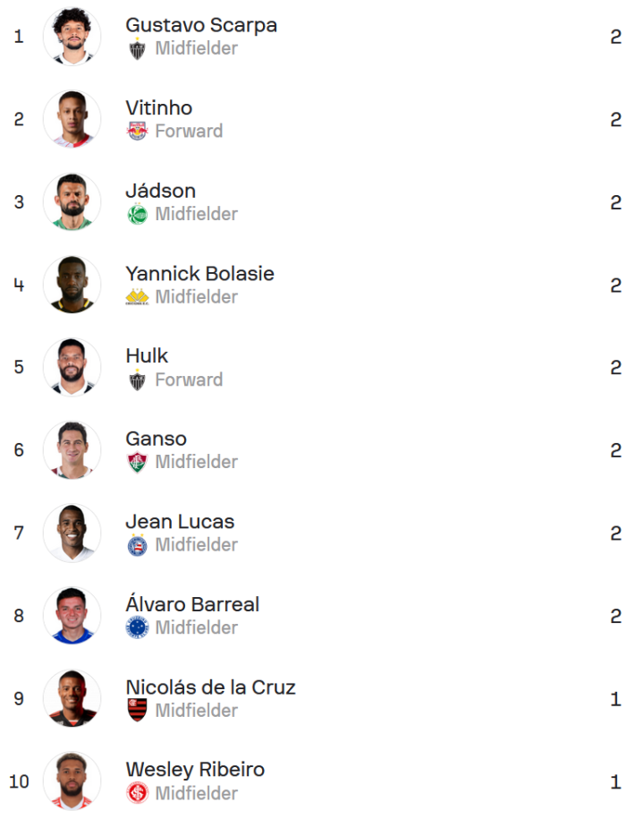
Task: Click Juventude crest under Jádson
Action: pyautogui.click(x=137, y=215)
